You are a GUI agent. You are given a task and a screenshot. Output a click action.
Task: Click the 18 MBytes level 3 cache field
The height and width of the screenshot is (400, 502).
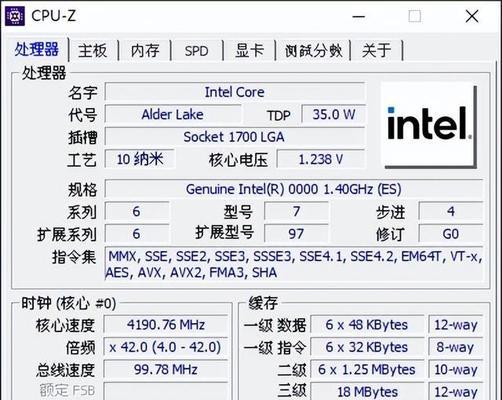pyautogui.click(x=367, y=392)
